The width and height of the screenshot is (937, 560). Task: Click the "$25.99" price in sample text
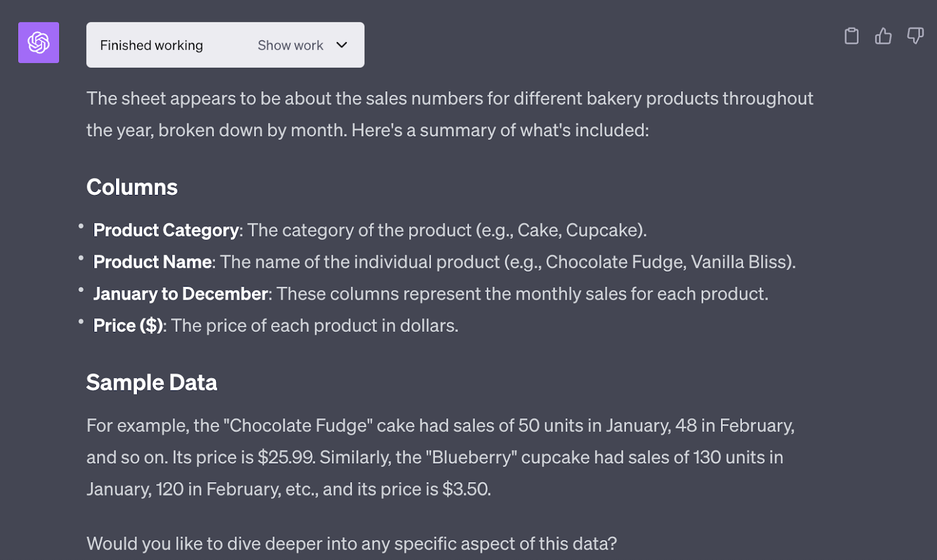pyautogui.click(x=286, y=457)
